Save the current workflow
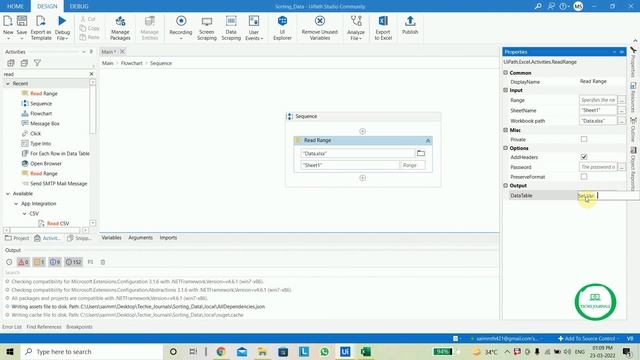This screenshot has width=640, height=360. [22, 27]
